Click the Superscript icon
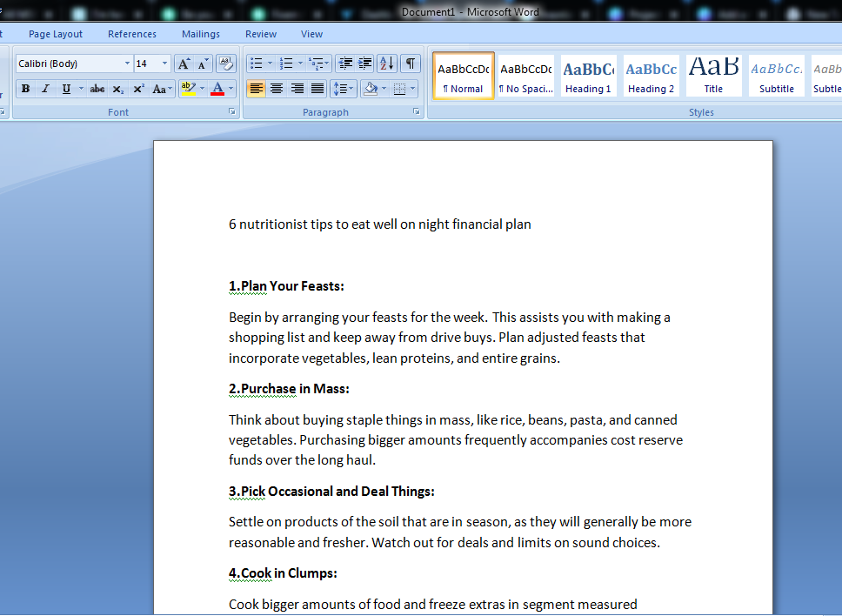Viewport: 842px width, 616px height. pyautogui.click(x=139, y=88)
